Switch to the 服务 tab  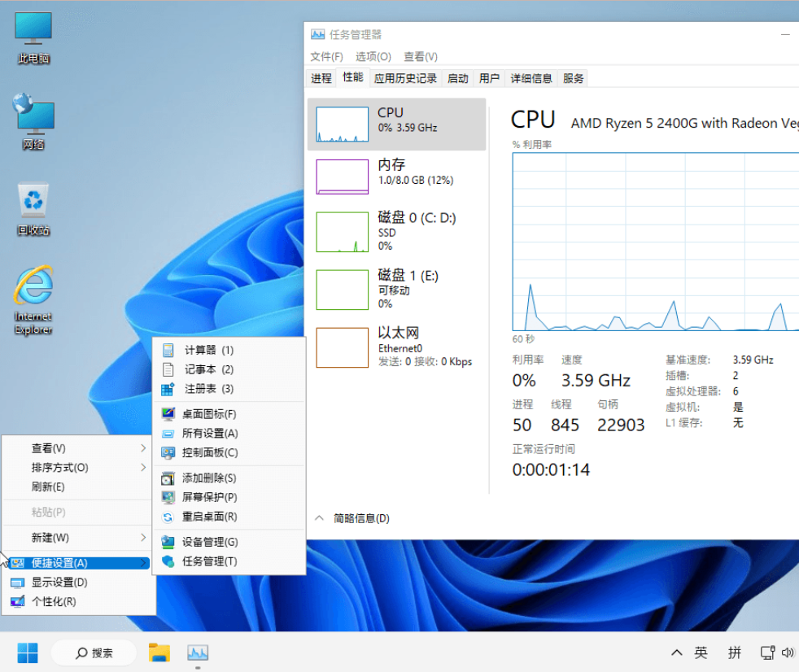click(x=574, y=78)
